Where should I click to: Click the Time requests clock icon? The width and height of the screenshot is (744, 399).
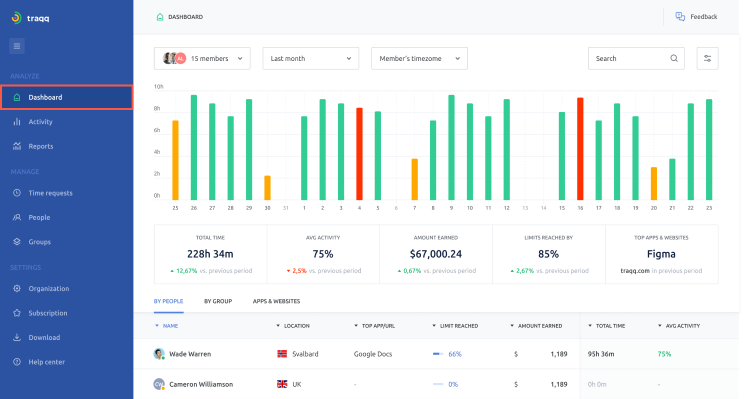click(x=17, y=193)
